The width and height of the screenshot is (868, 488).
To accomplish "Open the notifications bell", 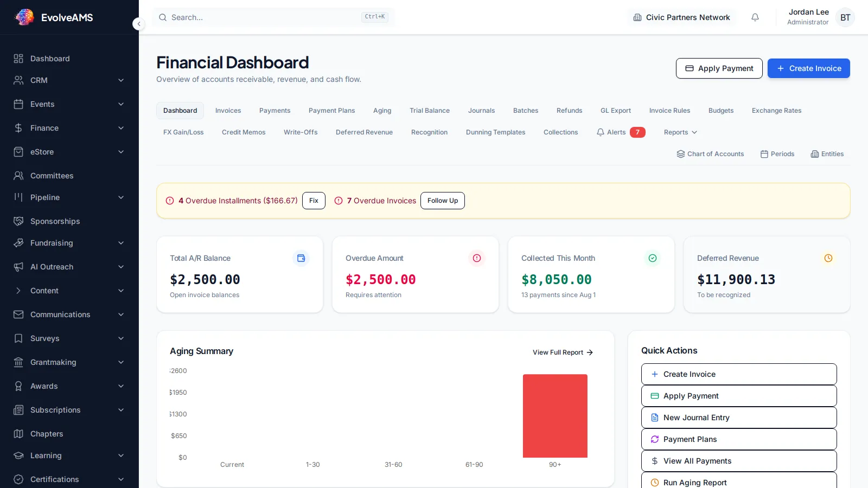I will pos(755,17).
